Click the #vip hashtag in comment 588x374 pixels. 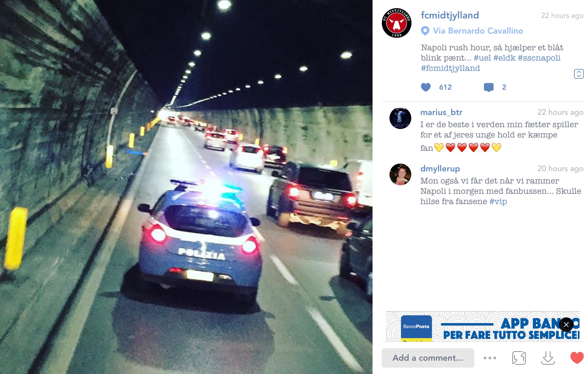tap(498, 201)
